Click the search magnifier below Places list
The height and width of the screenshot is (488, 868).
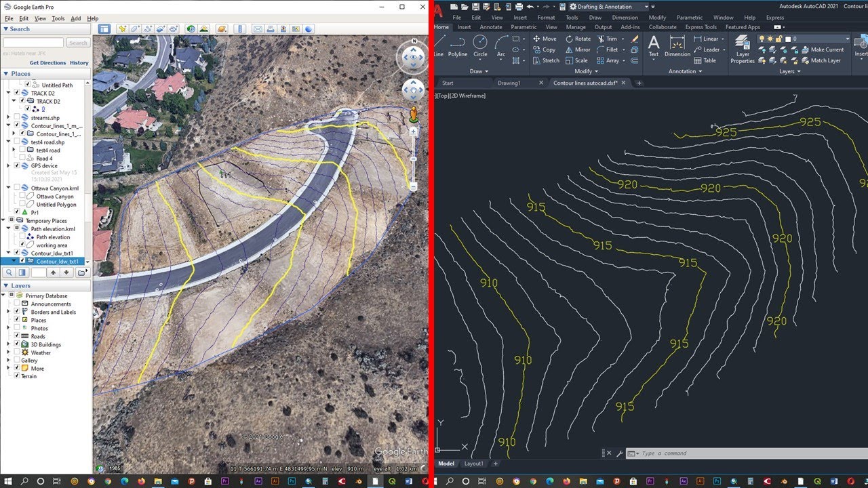pos(9,272)
